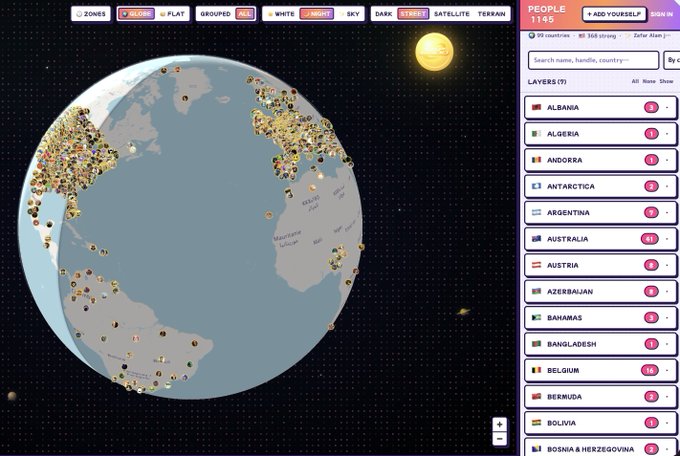The height and width of the screenshot is (456, 680).
Task: Select All markers mode
Action: [245, 14]
